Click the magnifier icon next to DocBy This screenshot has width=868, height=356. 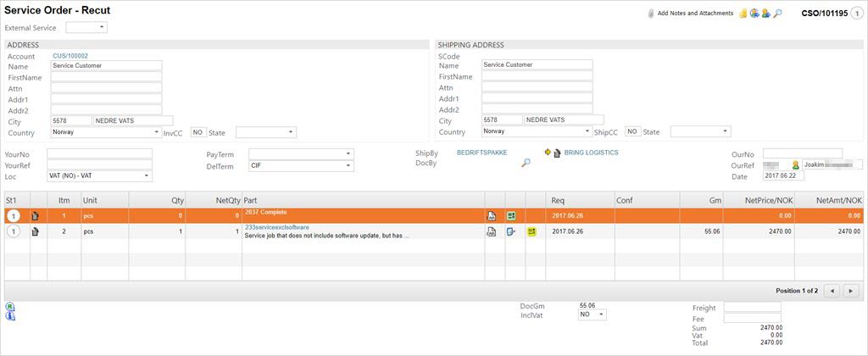(x=526, y=163)
